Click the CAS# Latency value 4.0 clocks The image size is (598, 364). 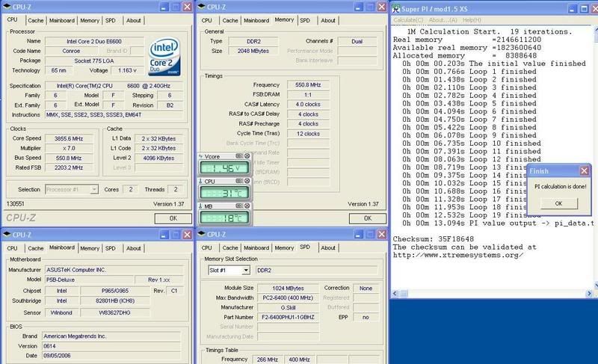[308, 104]
